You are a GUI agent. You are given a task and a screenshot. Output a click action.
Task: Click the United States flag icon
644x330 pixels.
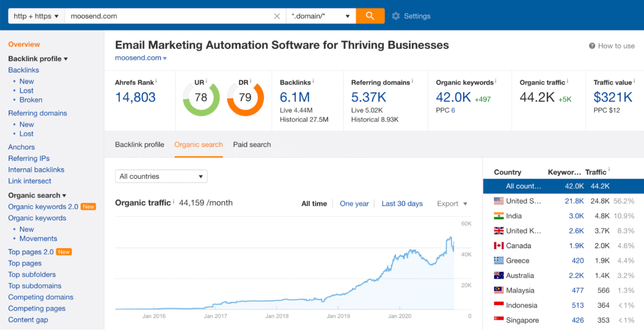point(499,201)
